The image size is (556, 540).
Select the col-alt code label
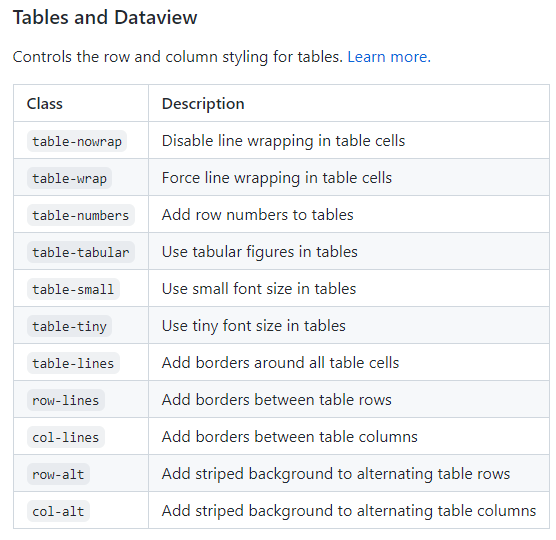tap(59, 511)
